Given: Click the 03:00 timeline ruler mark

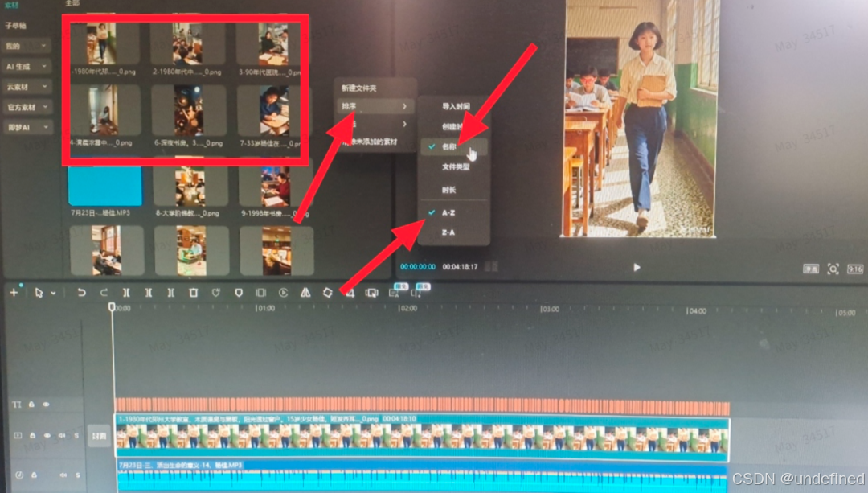Looking at the screenshot, I should pos(549,309).
